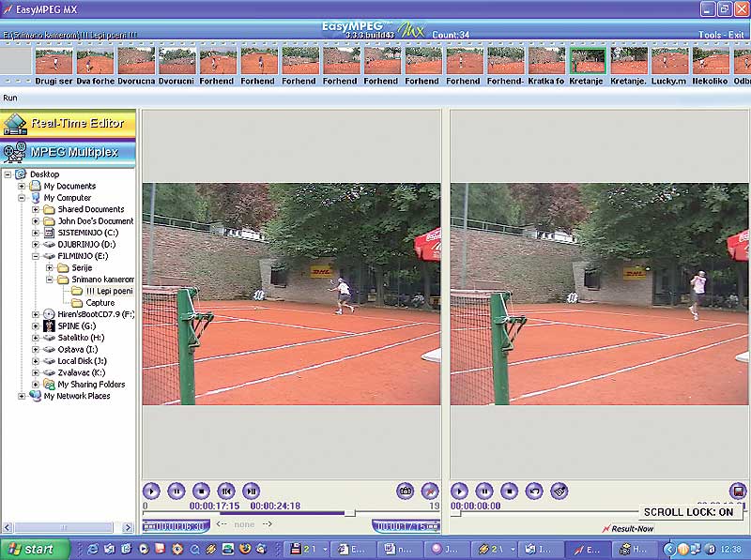
Task: Click the Tools menu in the header
Action: pyautogui.click(x=710, y=35)
